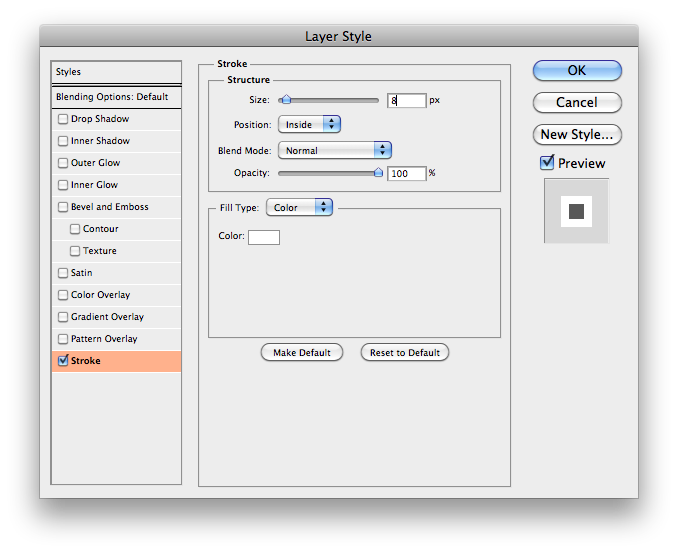
Task: Check the Contour option box
Action: pos(75,229)
